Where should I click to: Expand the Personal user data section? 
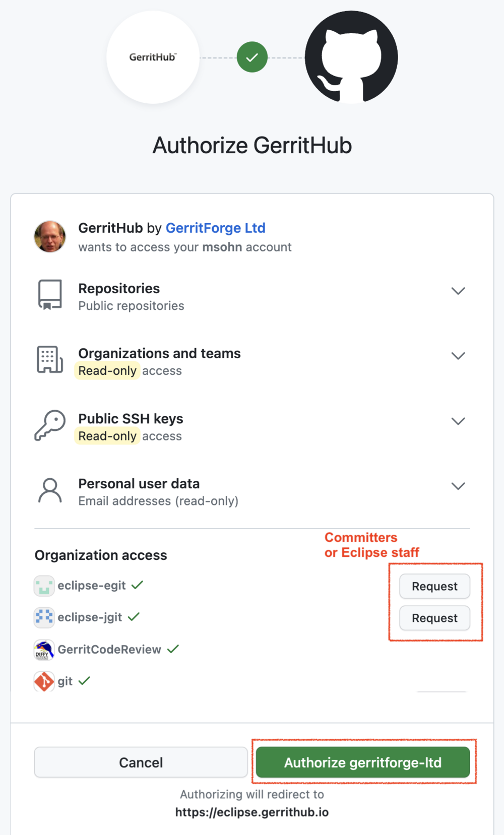[x=458, y=486]
